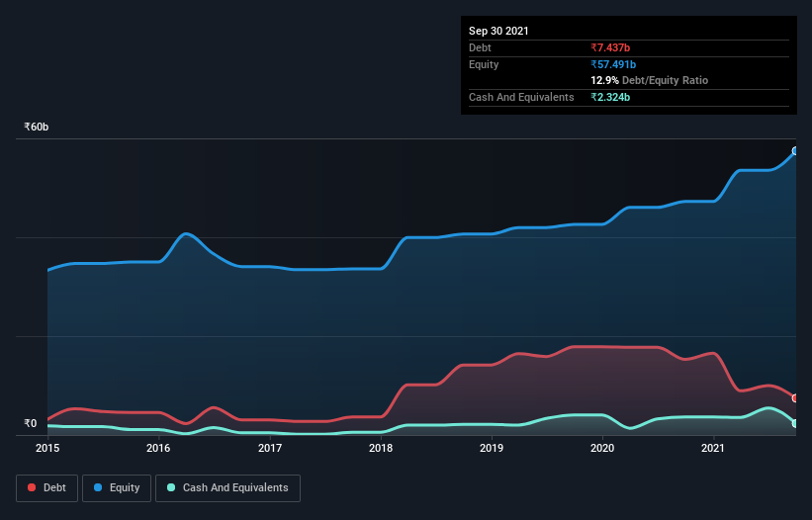Click the ₹60b y-axis label
This screenshot has width=812, height=520.
37,127
